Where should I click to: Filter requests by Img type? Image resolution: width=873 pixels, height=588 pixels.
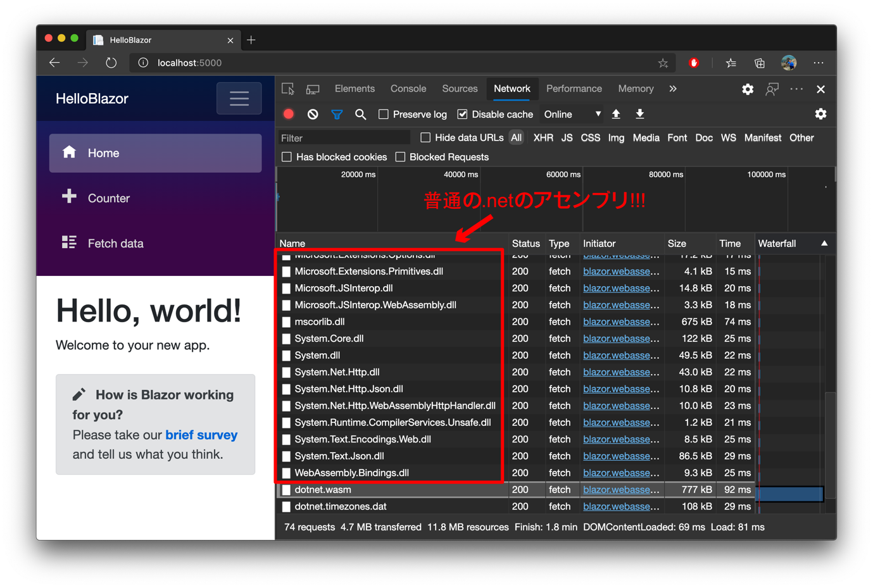[616, 137]
